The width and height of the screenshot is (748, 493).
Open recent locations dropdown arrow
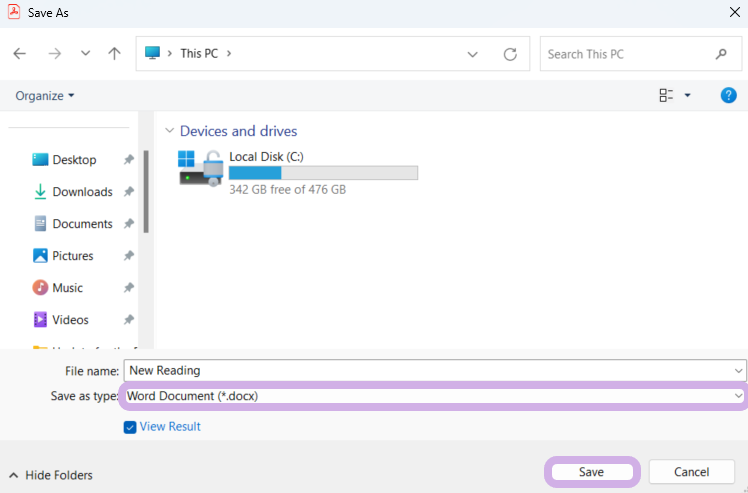[85, 54]
